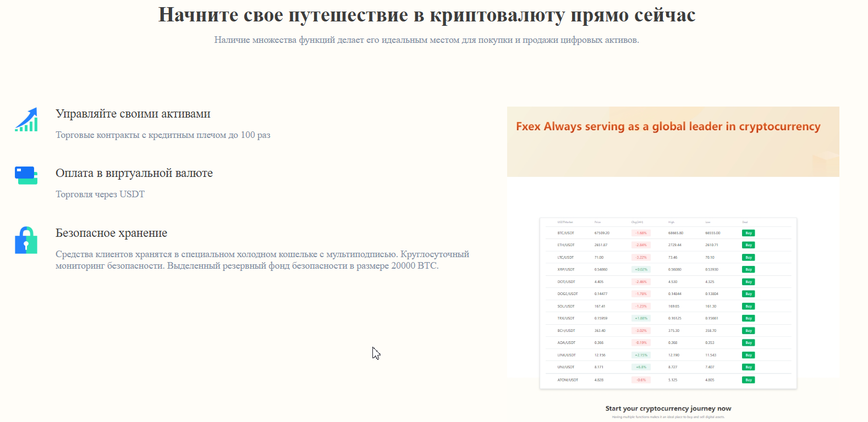This screenshot has width=868, height=422.
Task: Click the +0.02% change badge
Action: (x=641, y=269)
